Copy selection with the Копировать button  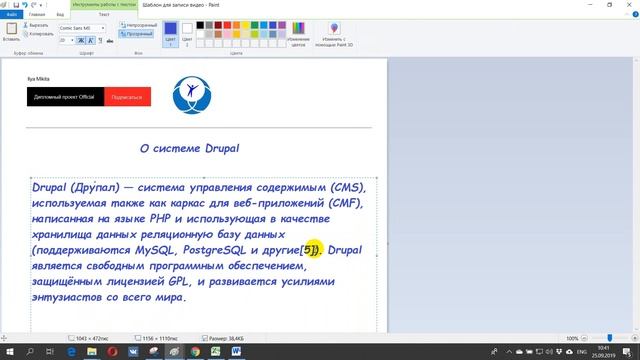coord(38,34)
